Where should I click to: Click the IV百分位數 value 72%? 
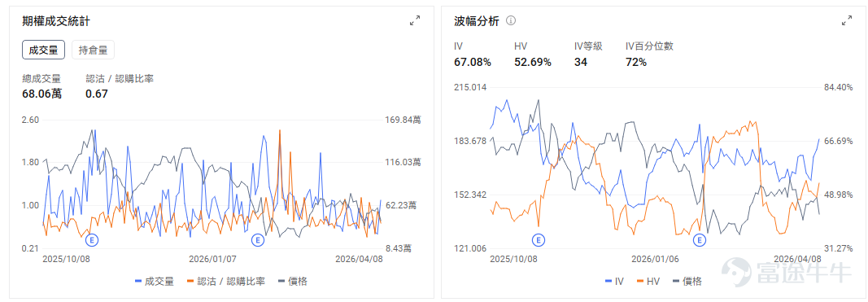636,62
